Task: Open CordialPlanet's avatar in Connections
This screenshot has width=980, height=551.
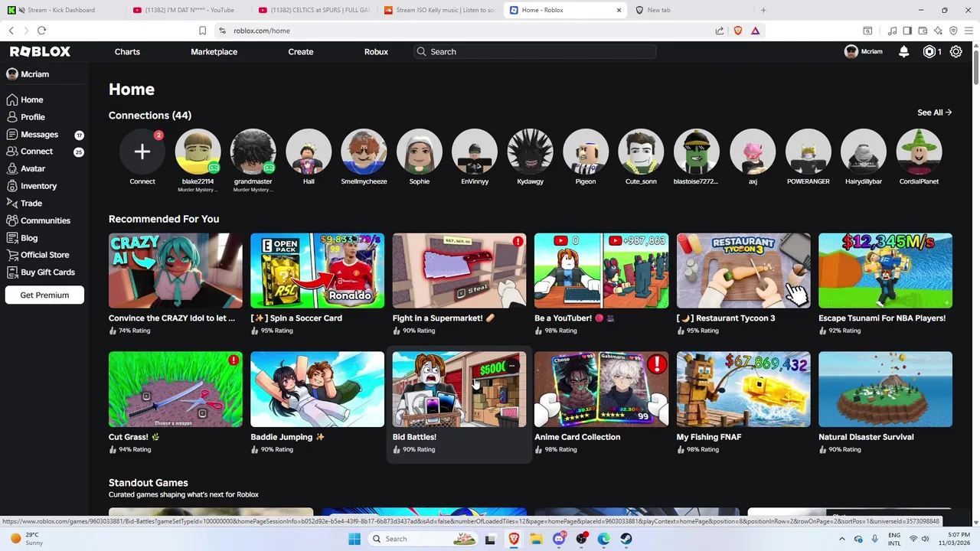Action: pyautogui.click(x=919, y=152)
